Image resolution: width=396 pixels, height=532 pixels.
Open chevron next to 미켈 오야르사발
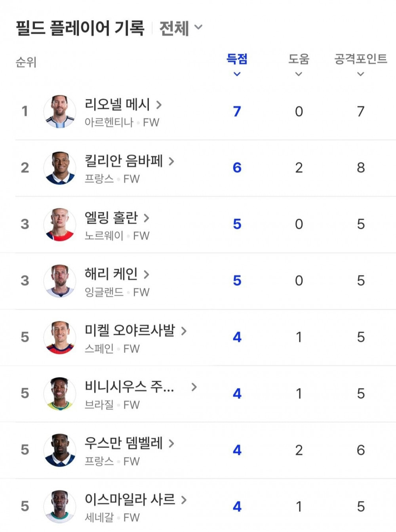(x=183, y=331)
